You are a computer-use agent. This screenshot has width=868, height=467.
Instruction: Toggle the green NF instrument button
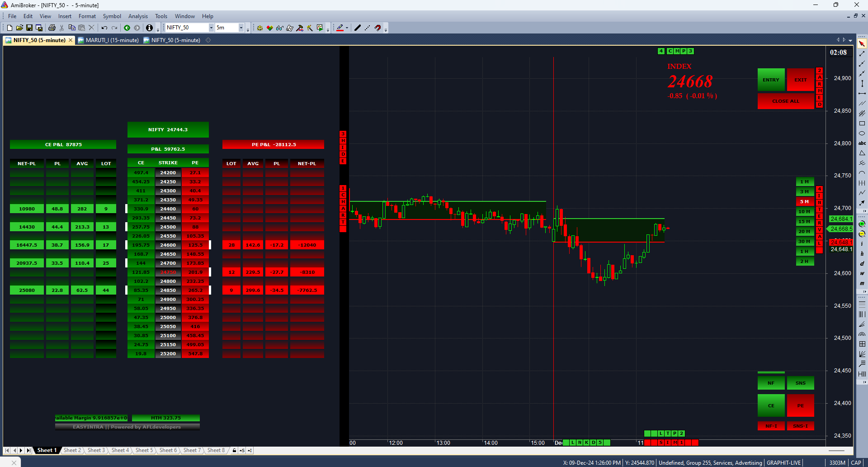pos(771,383)
